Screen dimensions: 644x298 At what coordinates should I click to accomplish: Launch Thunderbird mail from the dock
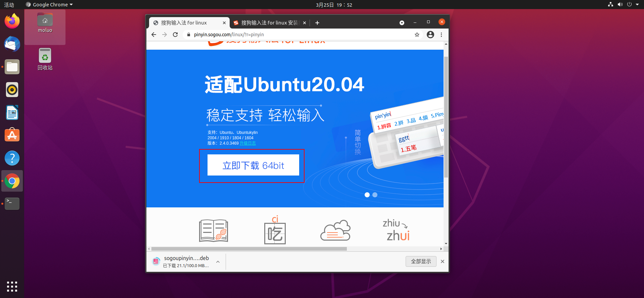(x=12, y=44)
